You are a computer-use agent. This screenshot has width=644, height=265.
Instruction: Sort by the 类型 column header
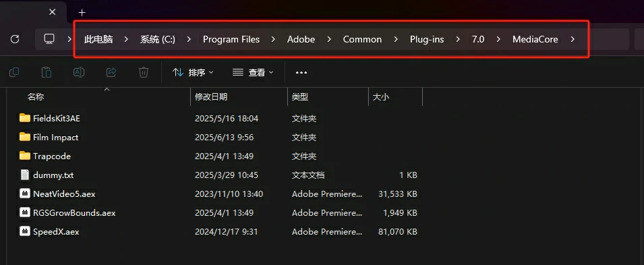(x=300, y=97)
